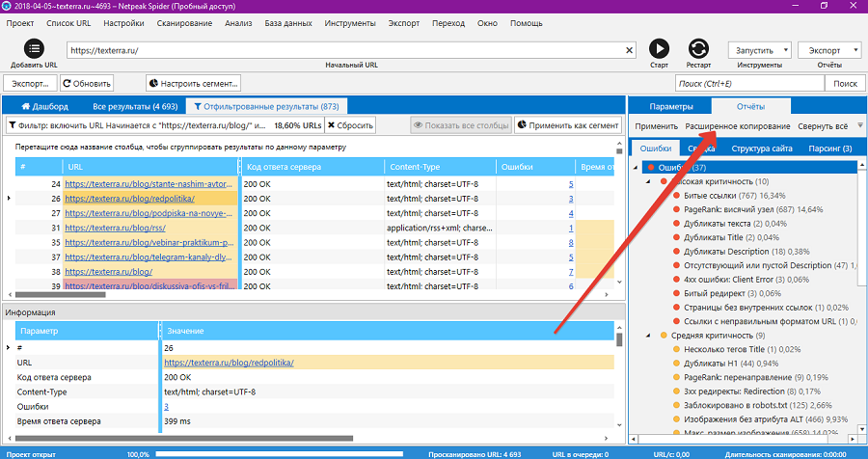
Task: Select PageRank: висячий узел (687) item
Action: [x=753, y=209]
